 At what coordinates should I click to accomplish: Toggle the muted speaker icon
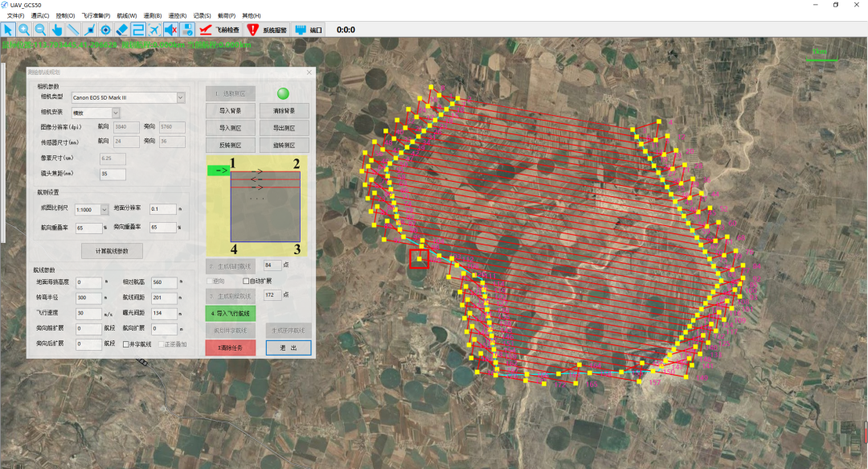pos(170,30)
